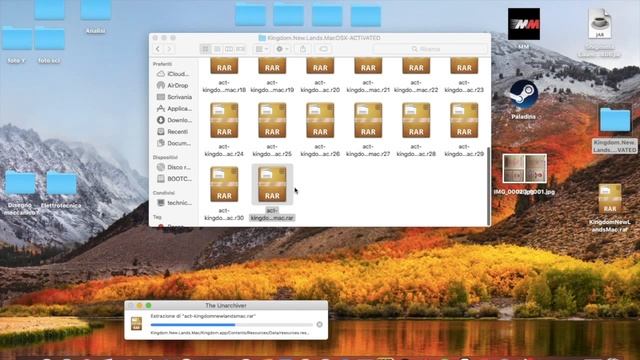640x360 pixels.
Task: Select the RAR file ending in .r27
Action: (x=368, y=120)
